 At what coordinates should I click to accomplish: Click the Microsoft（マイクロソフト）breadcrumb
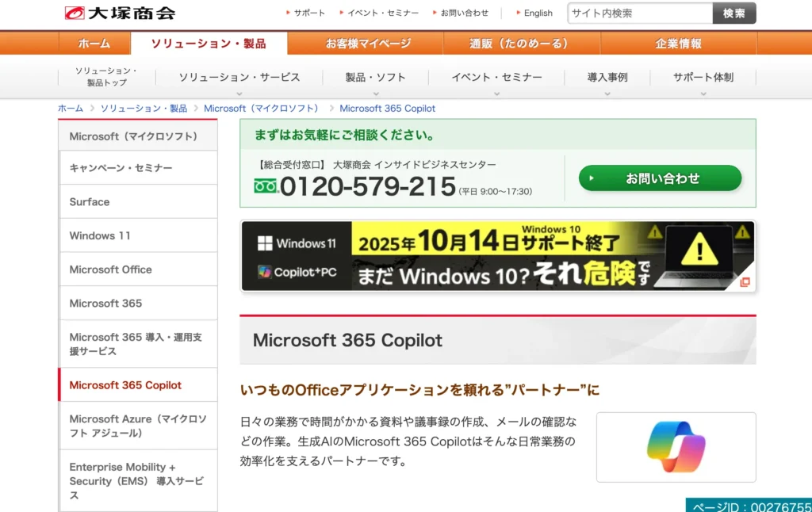263,109
